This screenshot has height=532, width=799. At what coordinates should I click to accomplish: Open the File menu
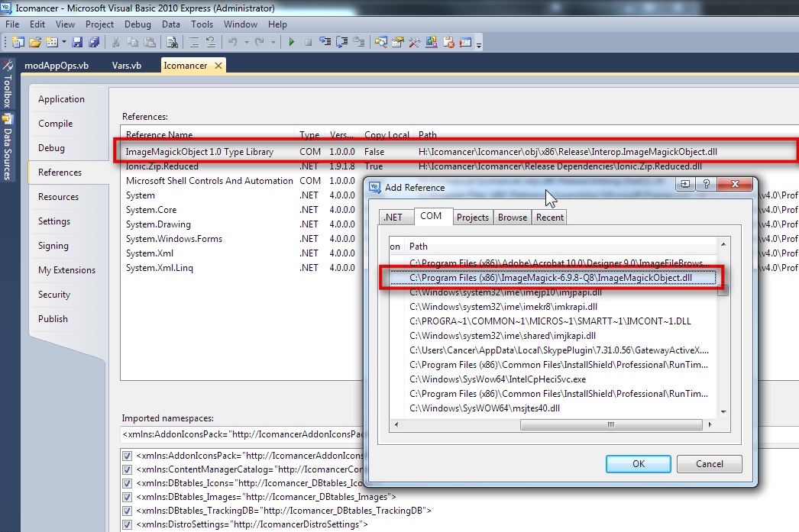[12, 24]
